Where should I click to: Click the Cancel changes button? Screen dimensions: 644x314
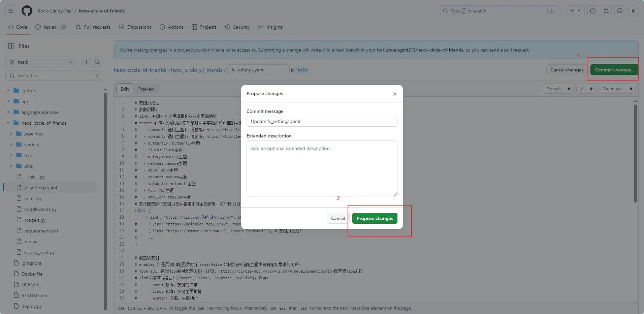click(567, 70)
